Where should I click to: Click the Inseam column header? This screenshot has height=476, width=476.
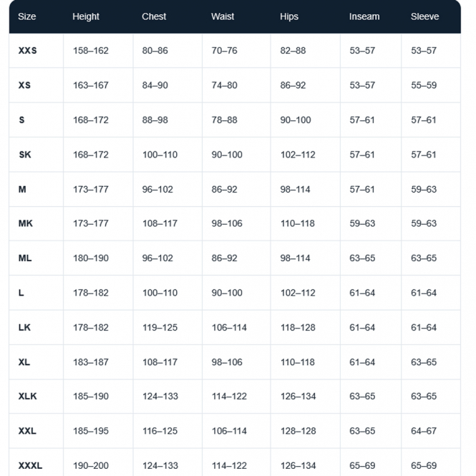[x=364, y=16]
